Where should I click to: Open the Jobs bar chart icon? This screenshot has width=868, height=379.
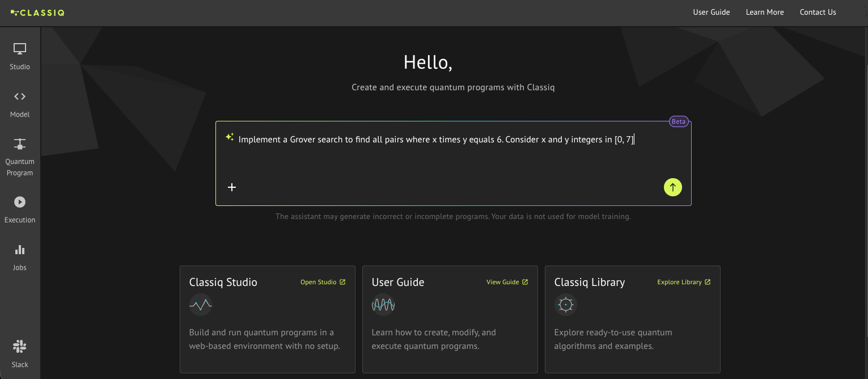point(20,250)
